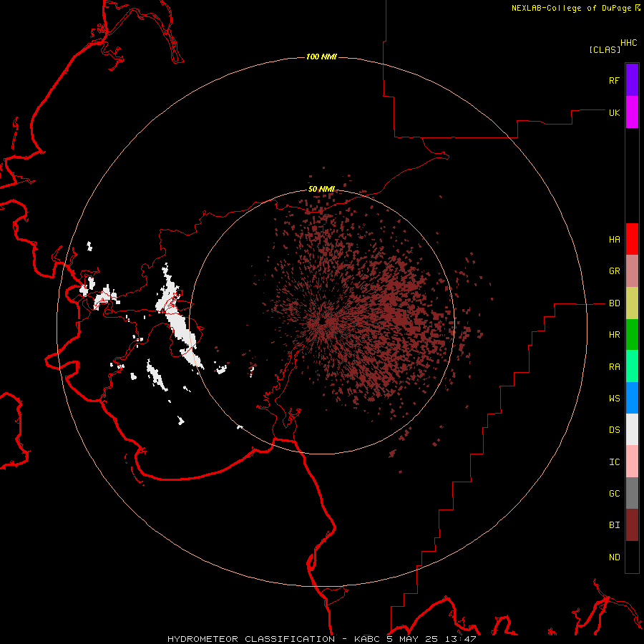Viewport: 644px width, 644px height.
Task: Click the RF legend label
Action: point(614,80)
